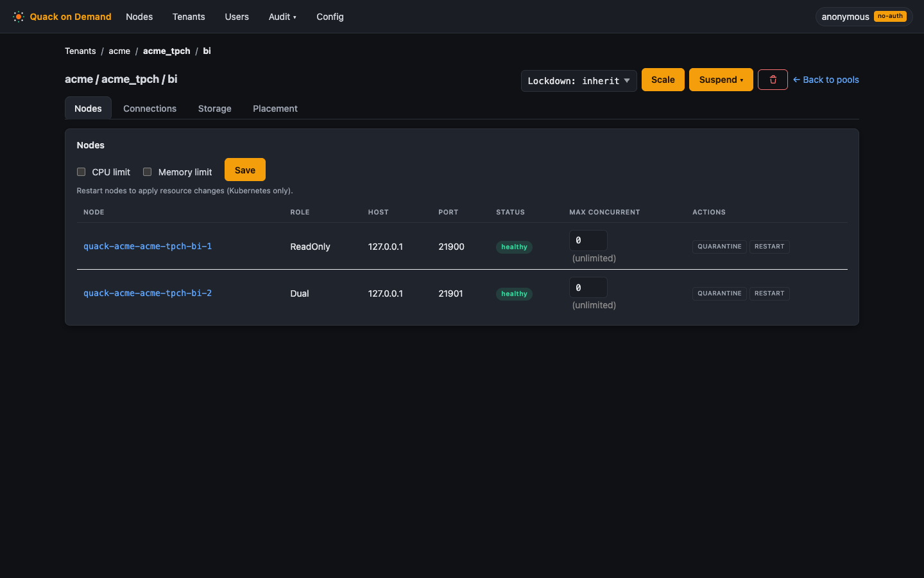Click the Quack on Demand sun logo icon
Image resolution: width=924 pixels, height=578 pixels.
[19, 17]
